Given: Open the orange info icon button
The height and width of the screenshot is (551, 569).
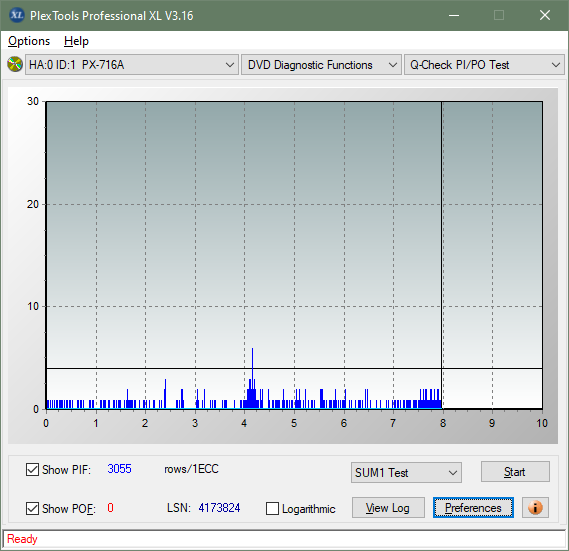Looking at the screenshot, I should [x=535, y=507].
